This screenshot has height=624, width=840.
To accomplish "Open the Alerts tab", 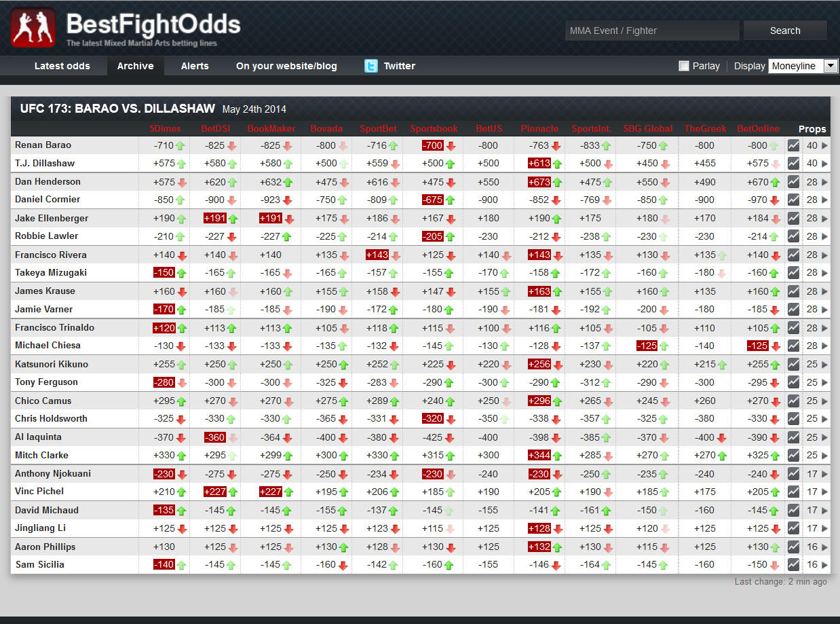I will pos(195,66).
